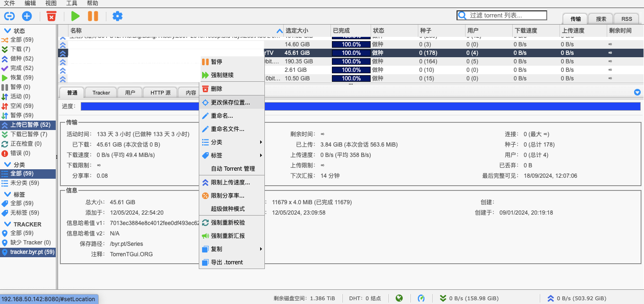
Task: Click the add torrent file plus icon
Action: [27, 16]
